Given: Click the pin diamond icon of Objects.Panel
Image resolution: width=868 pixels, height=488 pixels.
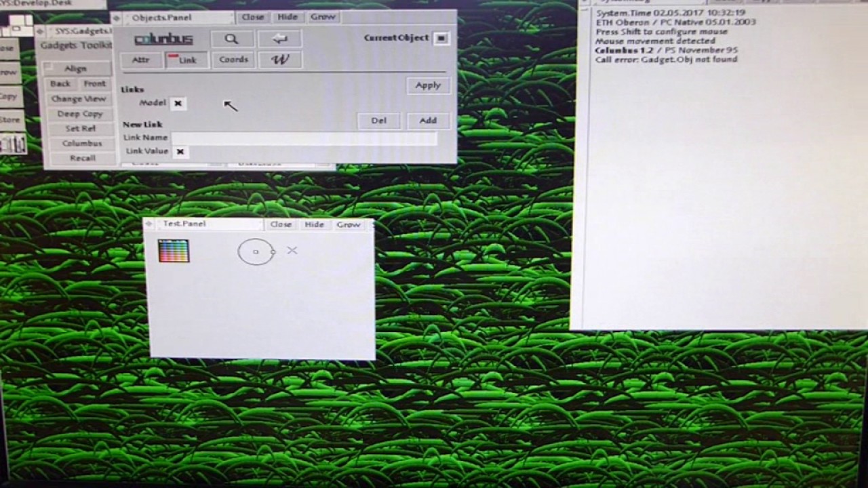Looking at the screenshot, I should click(117, 18).
